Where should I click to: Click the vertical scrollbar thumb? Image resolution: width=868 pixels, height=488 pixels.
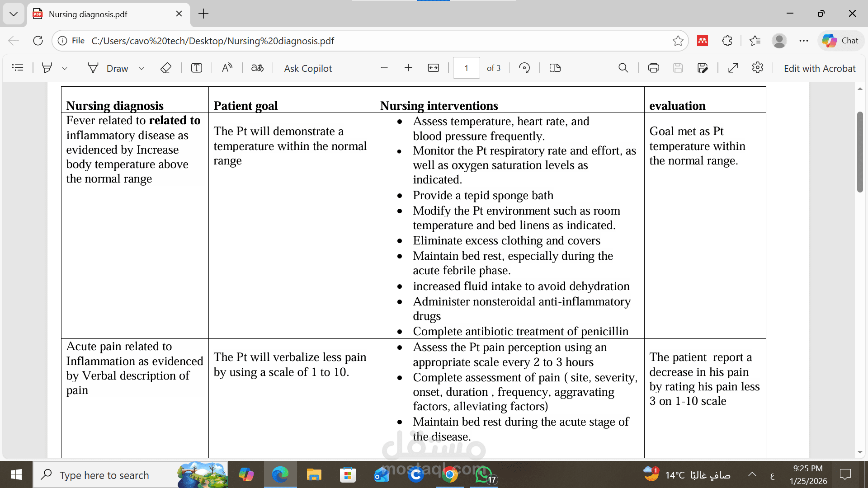tap(860, 152)
